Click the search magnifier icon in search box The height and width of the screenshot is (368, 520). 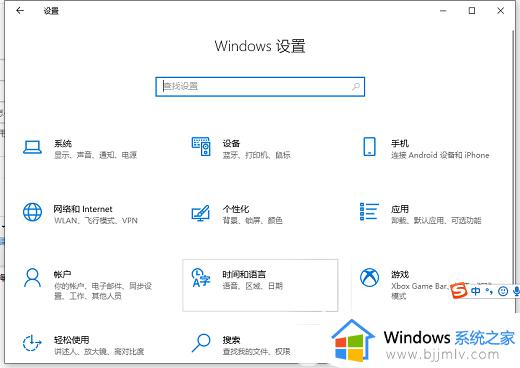pyautogui.click(x=356, y=87)
